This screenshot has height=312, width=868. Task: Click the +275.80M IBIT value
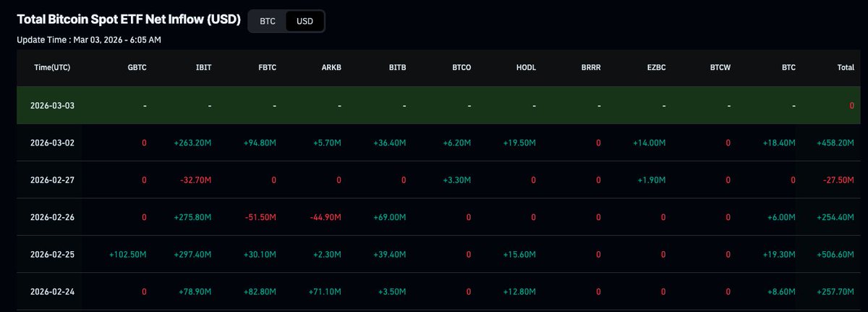(193, 217)
